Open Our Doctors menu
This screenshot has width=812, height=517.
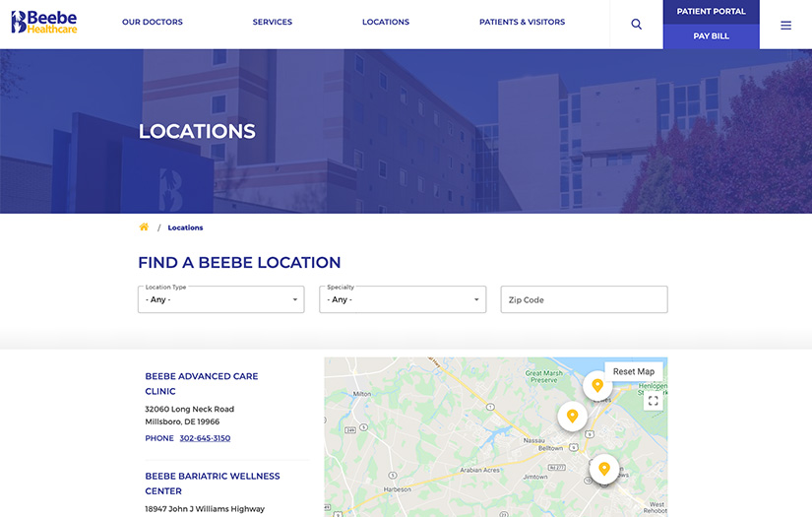point(153,22)
